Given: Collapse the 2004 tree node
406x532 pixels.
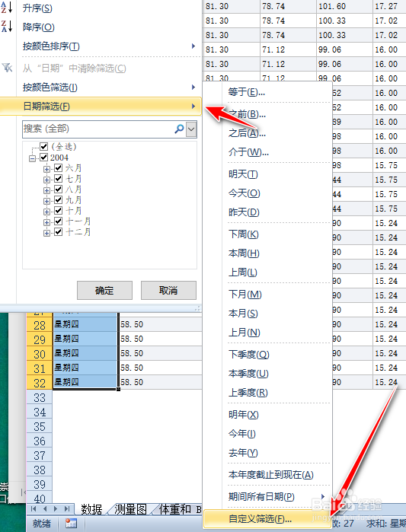Looking at the screenshot, I should [32, 158].
